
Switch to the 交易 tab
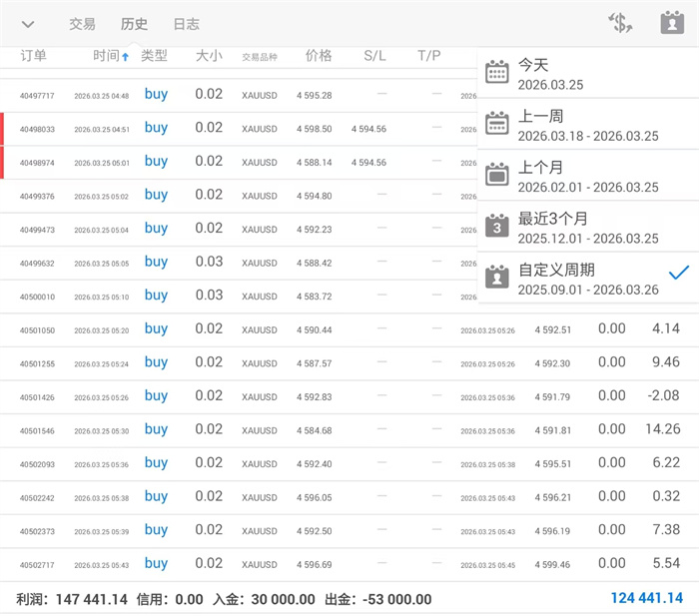point(82,24)
